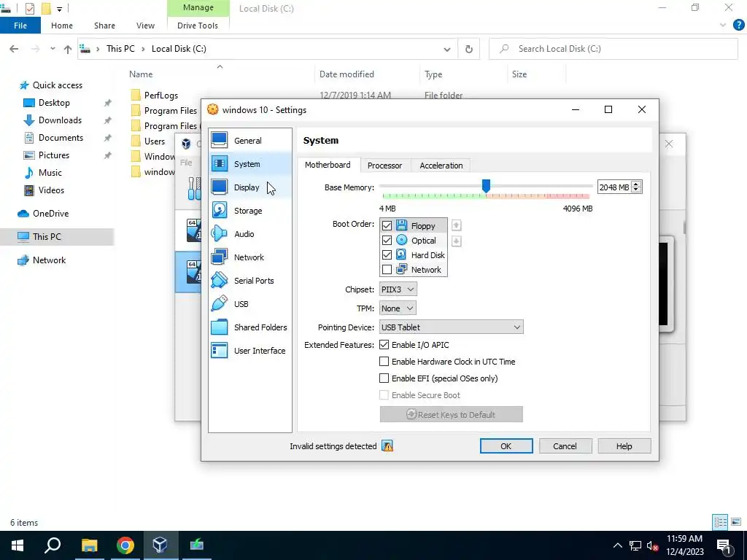Increase base memory with spinner arrow

click(x=636, y=184)
